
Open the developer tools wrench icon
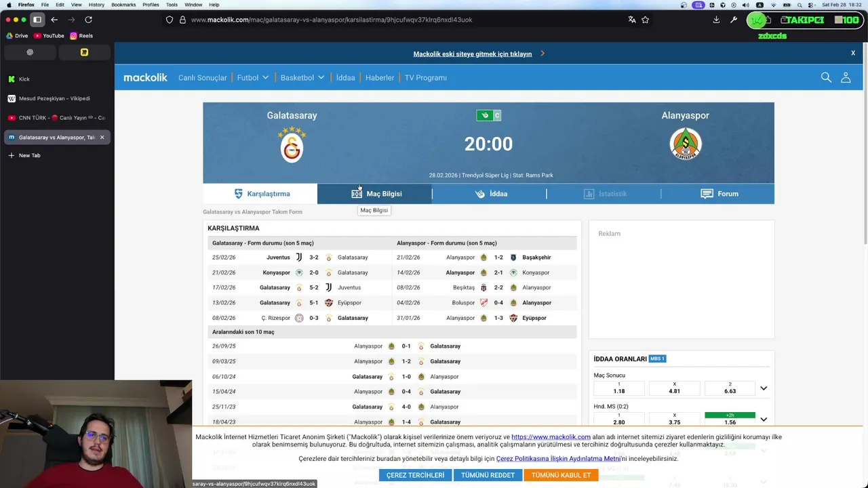[734, 20]
